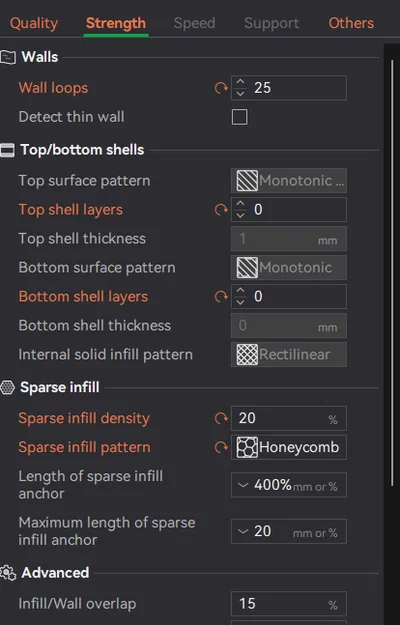
Task: Click the Bottom surface pattern label
Action: (97, 267)
